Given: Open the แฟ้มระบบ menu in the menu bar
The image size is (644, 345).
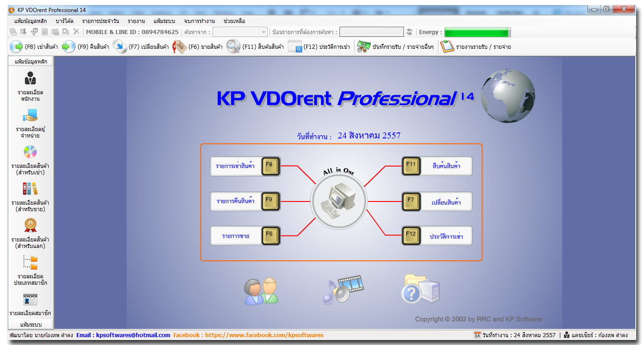Looking at the screenshot, I should (x=164, y=21).
